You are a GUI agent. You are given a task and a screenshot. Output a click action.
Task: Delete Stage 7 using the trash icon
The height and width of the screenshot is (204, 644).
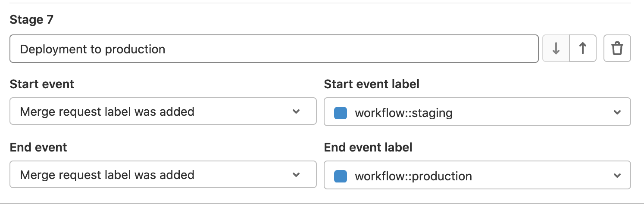tap(617, 49)
